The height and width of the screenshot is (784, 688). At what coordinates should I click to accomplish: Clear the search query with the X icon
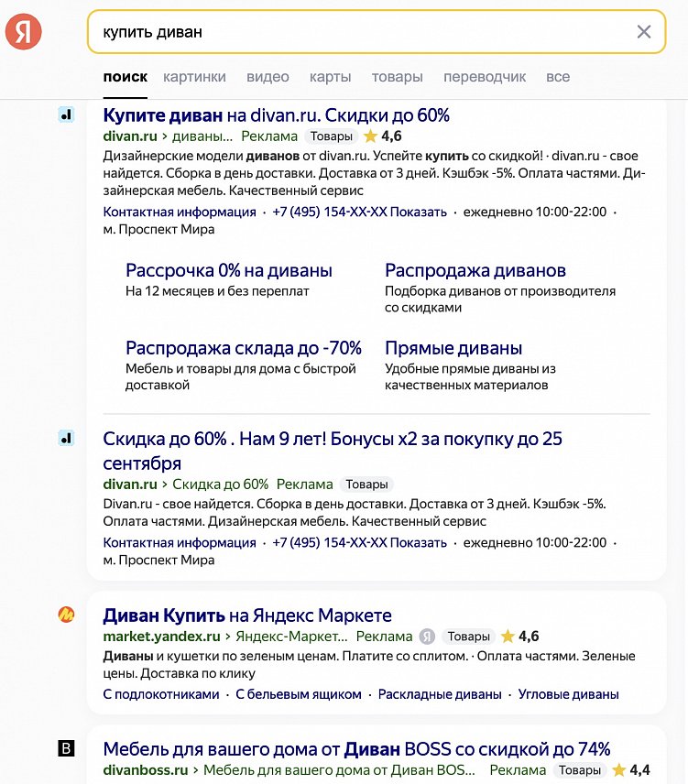click(x=644, y=30)
